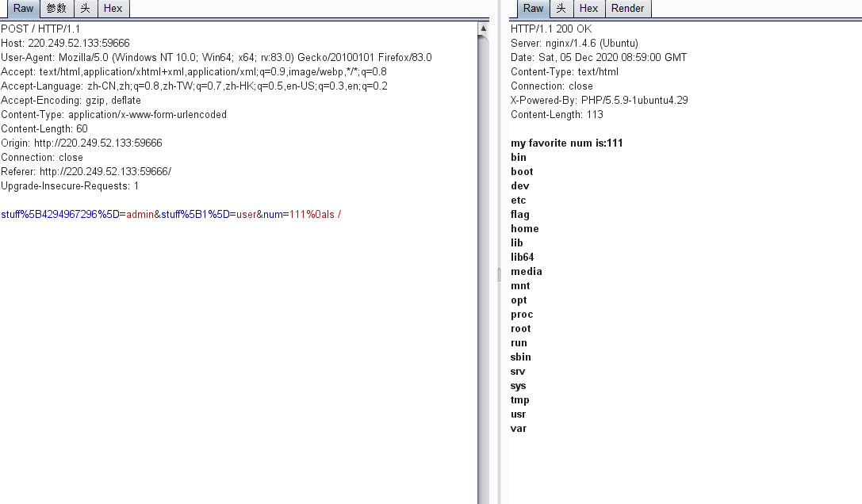
Task: Click the 'srv' directory entry
Action: point(518,372)
